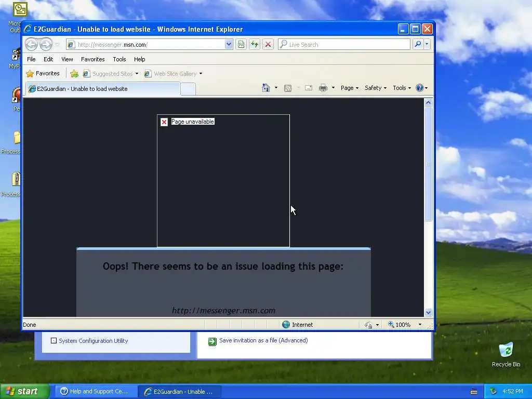Click the Back navigation arrow
The width and height of the screenshot is (532, 399).
click(x=31, y=44)
